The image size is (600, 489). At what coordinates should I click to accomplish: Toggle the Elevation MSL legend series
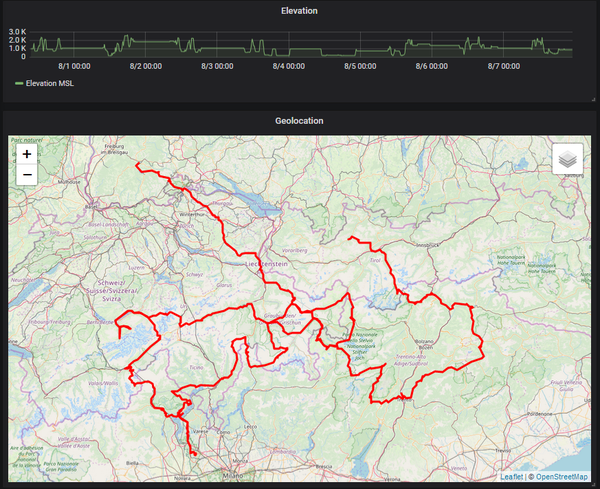[50, 84]
